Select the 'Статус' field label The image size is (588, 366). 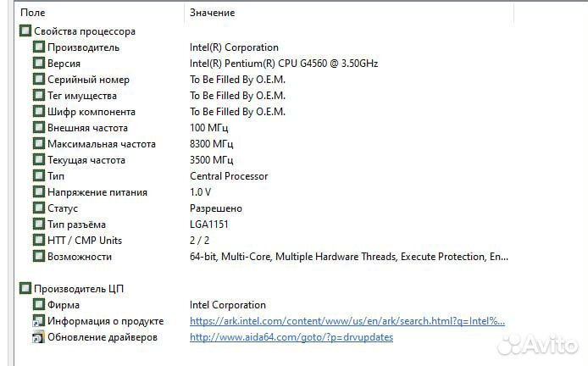tap(63, 208)
